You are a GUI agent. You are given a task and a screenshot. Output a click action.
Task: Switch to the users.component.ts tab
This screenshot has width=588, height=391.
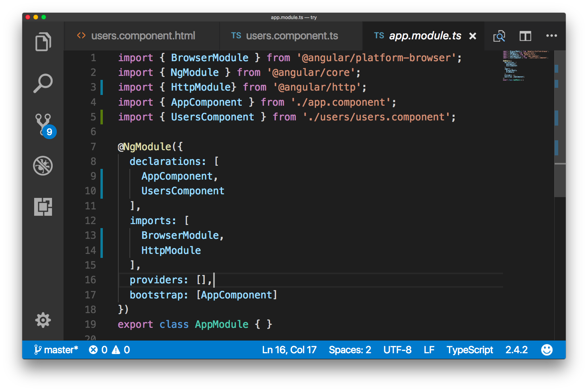(291, 36)
